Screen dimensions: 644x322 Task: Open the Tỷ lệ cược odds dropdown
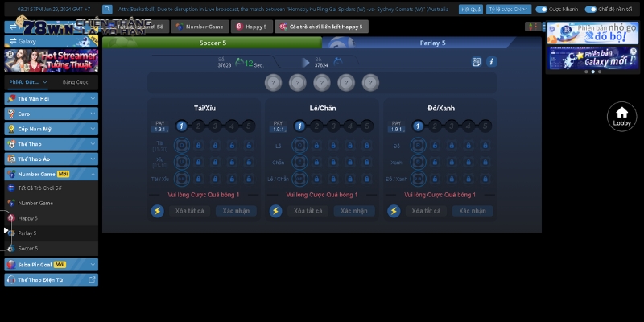click(x=509, y=10)
